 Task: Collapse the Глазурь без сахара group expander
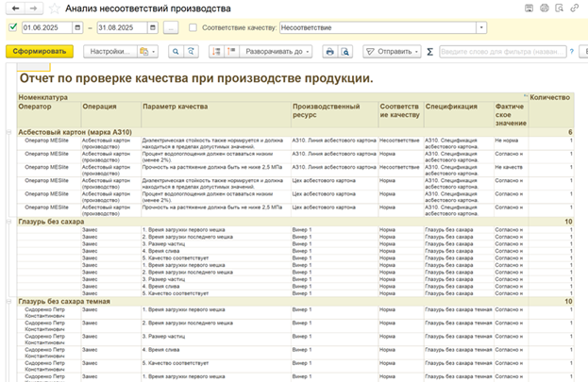8,222
